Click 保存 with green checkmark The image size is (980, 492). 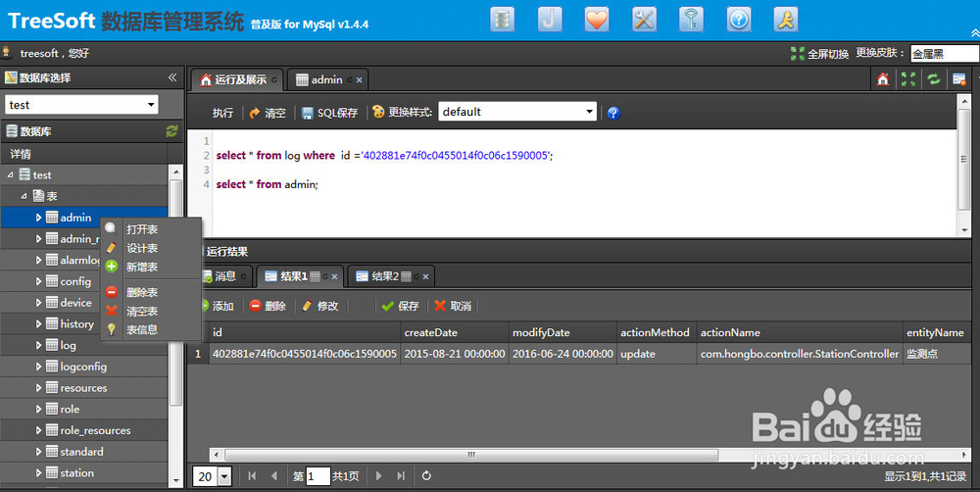400,306
